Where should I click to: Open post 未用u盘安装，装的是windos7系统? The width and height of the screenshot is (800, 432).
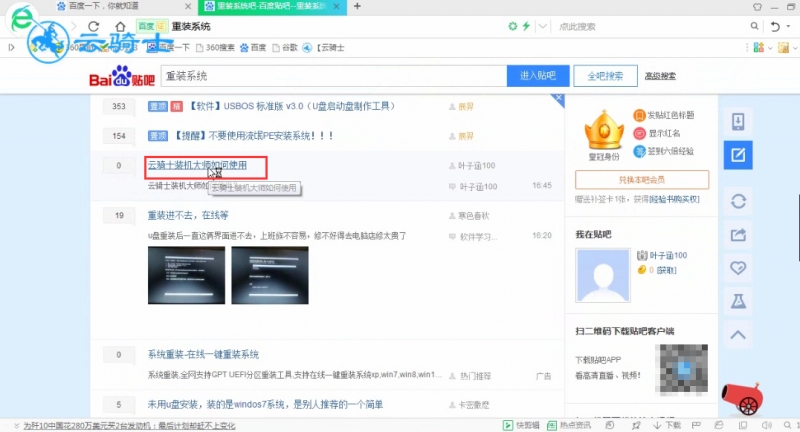[265, 404]
